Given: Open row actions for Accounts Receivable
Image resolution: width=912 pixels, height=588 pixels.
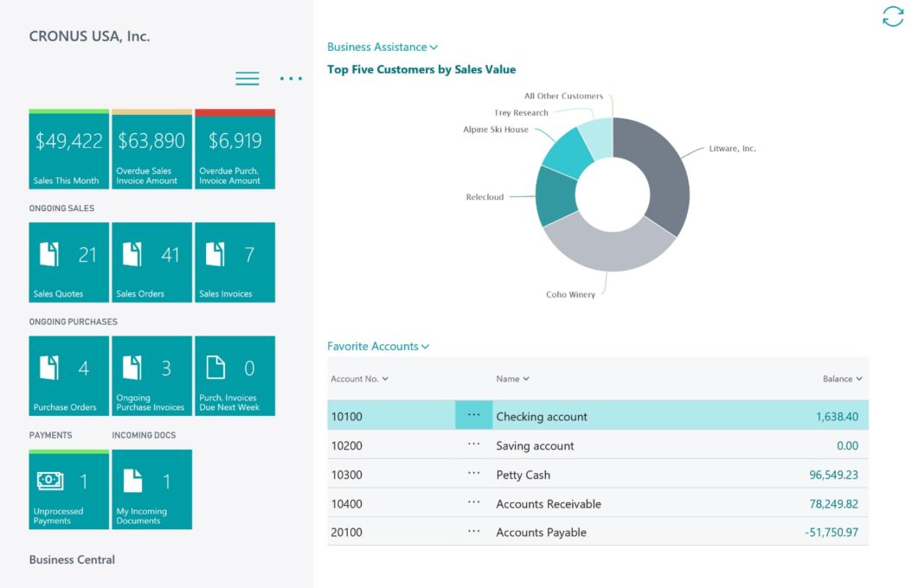Looking at the screenshot, I should [x=474, y=502].
